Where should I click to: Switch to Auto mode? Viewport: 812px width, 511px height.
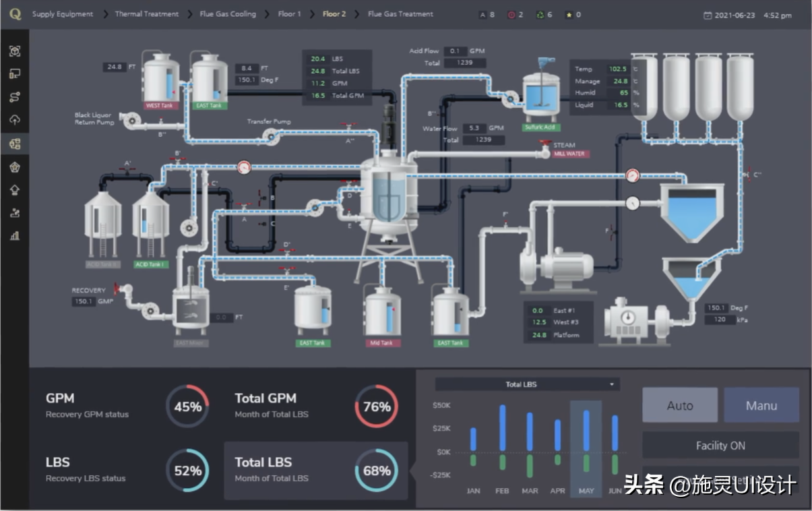click(x=679, y=405)
